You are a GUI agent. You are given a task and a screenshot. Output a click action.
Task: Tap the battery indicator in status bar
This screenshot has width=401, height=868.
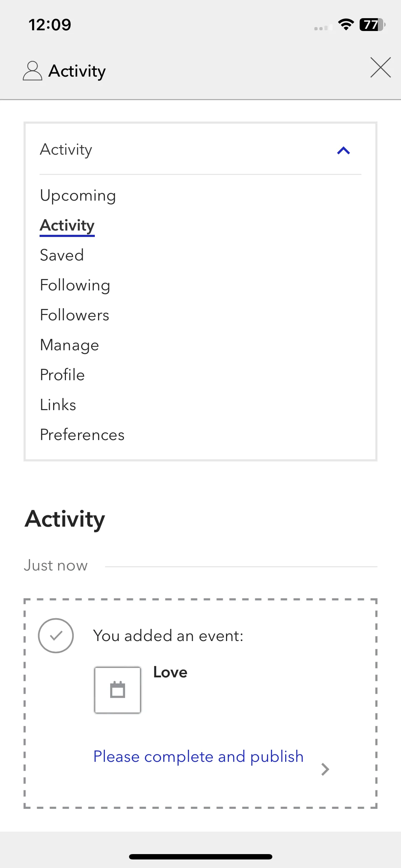tap(372, 25)
